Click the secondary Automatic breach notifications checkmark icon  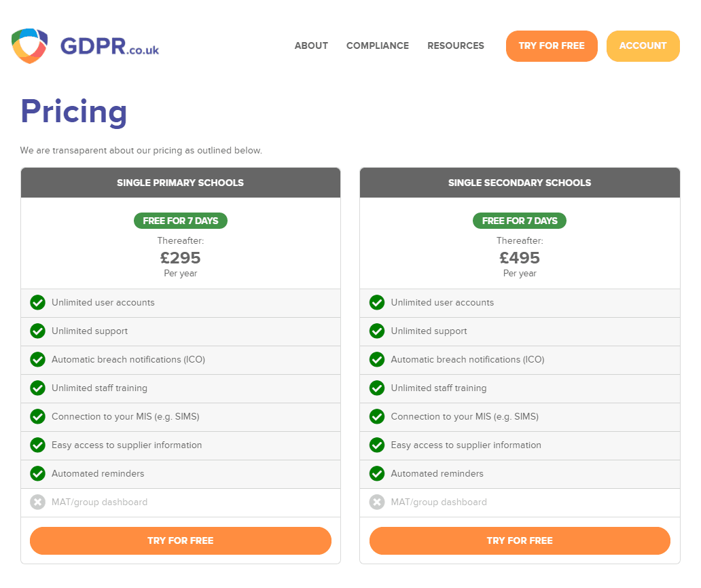point(377,360)
